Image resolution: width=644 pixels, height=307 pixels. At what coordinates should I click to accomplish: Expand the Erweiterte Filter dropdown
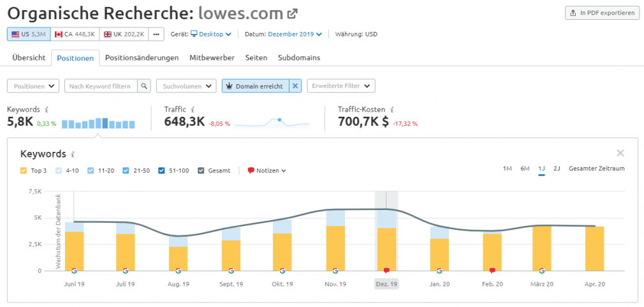point(341,86)
